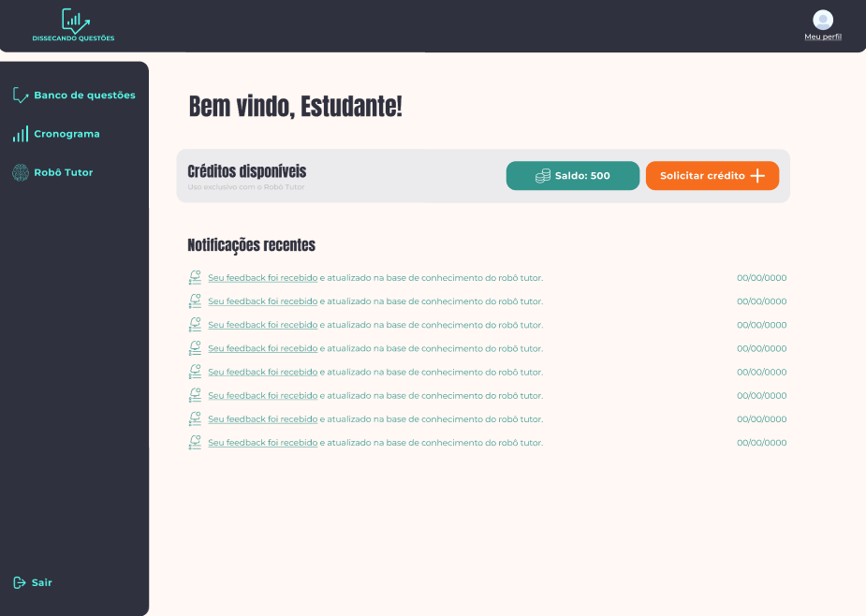Screen dimensions: 866x616
Task: Click the Dissecando Questões logo
Action: coord(73,25)
